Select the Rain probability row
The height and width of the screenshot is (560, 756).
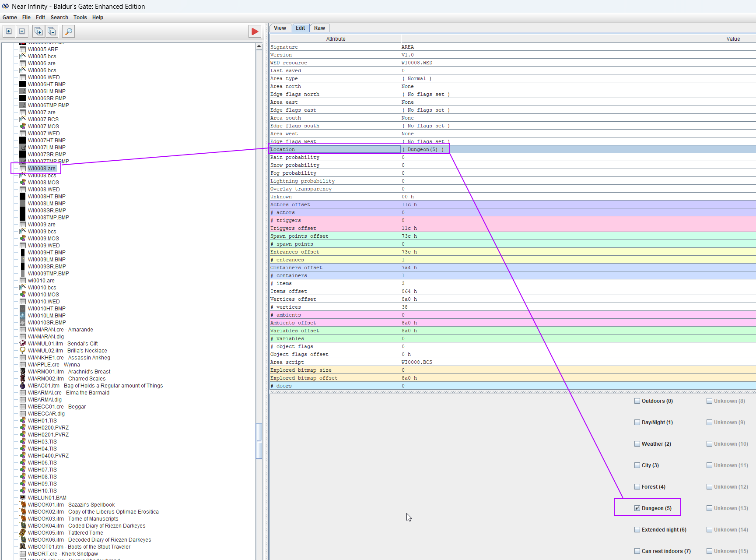(513, 157)
